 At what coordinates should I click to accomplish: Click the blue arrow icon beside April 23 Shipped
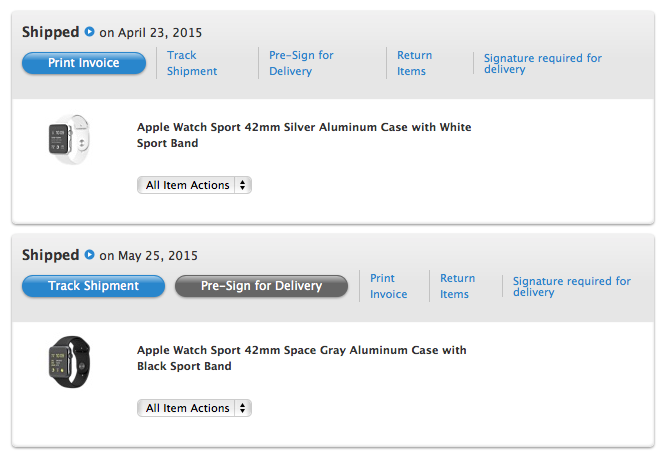tap(89, 32)
